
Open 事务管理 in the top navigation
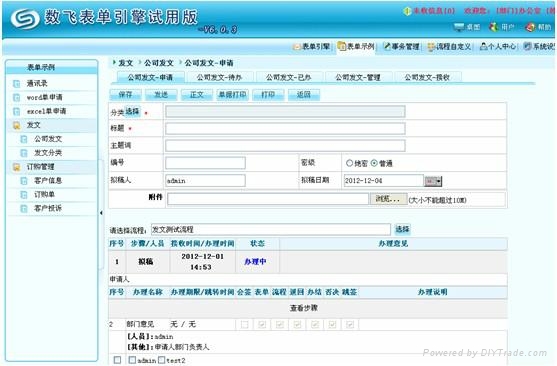[402, 47]
